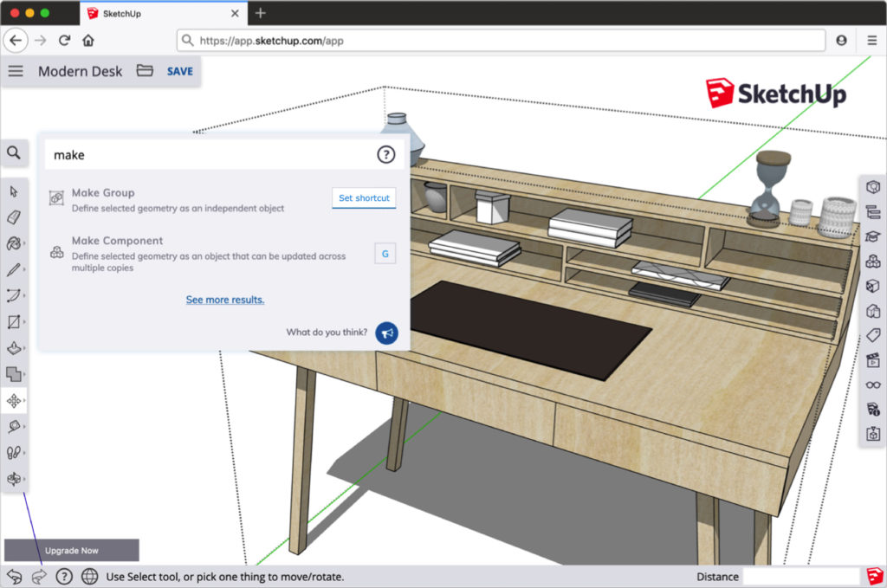Image resolution: width=887 pixels, height=588 pixels.
Task: Open the Tags panel on the right sidebar
Action: tap(873, 337)
